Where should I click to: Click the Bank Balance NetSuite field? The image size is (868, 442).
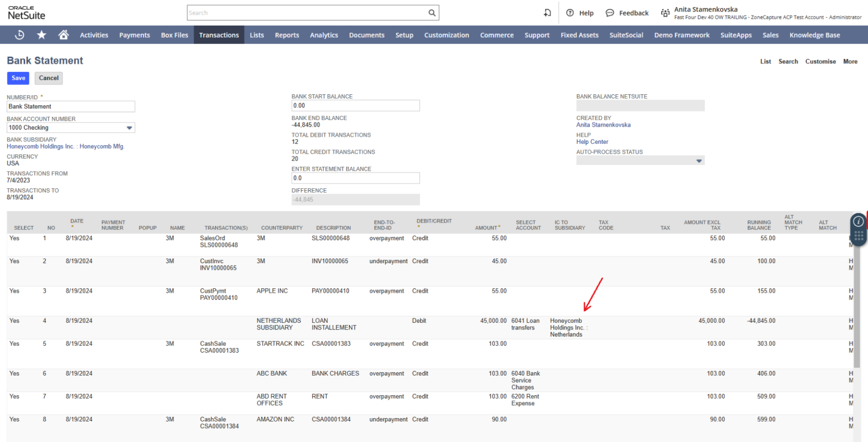[x=640, y=106]
